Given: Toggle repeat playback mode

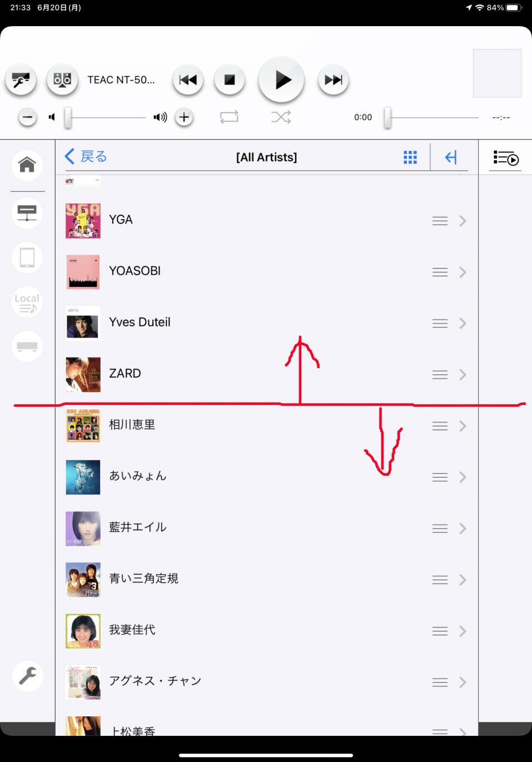Looking at the screenshot, I should pyautogui.click(x=229, y=117).
